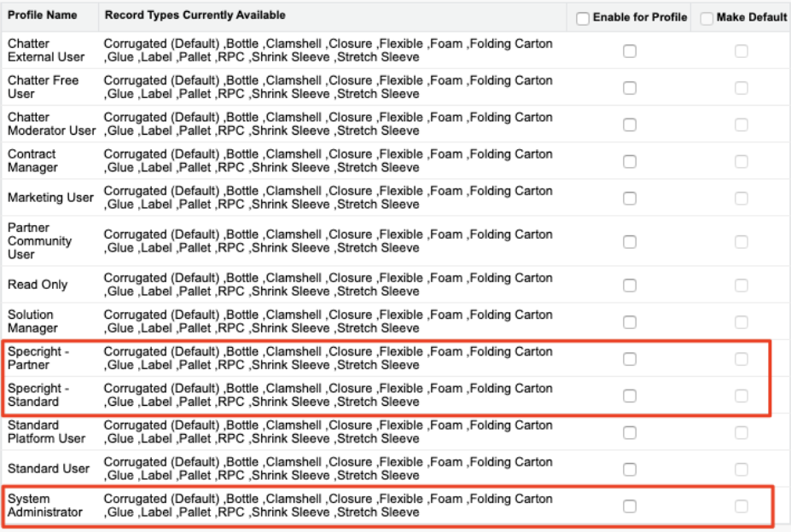Enable record type for Standard User
Viewport: 791px width, 532px height.
click(629, 469)
